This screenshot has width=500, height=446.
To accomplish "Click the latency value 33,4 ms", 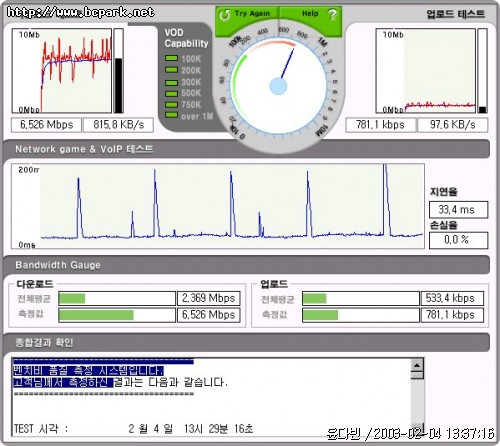I will pos(458,210).
